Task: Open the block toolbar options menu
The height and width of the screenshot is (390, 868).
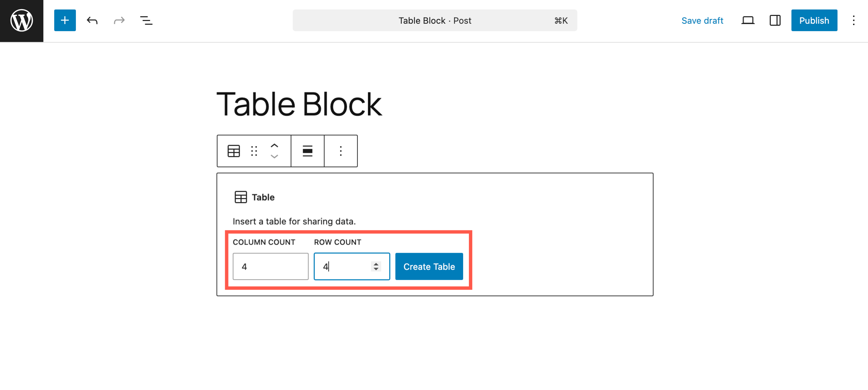Action: pos(341,151)
